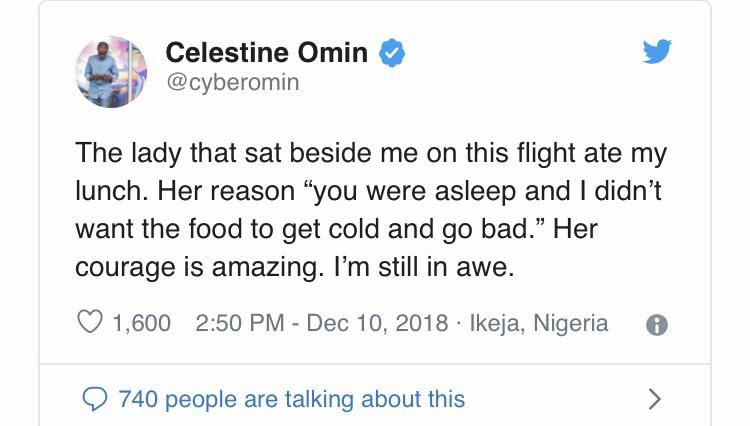Expand the conversation with the right chevron
Viewport: 750px width, 426px height.
coord(655,399)
